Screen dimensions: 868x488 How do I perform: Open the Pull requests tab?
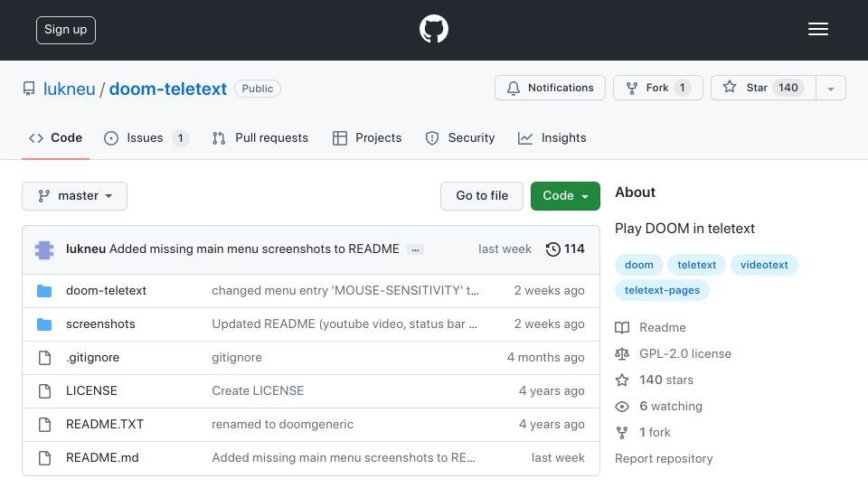coord(260,137)
